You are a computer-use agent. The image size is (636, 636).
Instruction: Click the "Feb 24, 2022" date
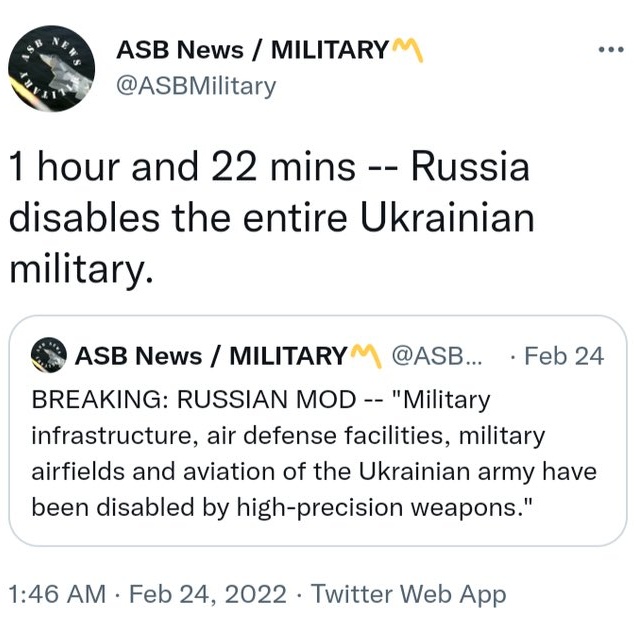pyautogui.click(x=207, y=594)
